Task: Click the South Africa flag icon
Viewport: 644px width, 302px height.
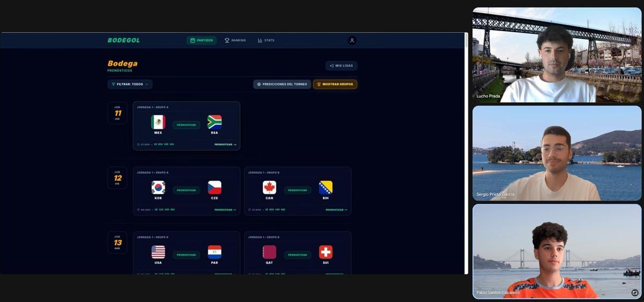Action: [215, 122]
